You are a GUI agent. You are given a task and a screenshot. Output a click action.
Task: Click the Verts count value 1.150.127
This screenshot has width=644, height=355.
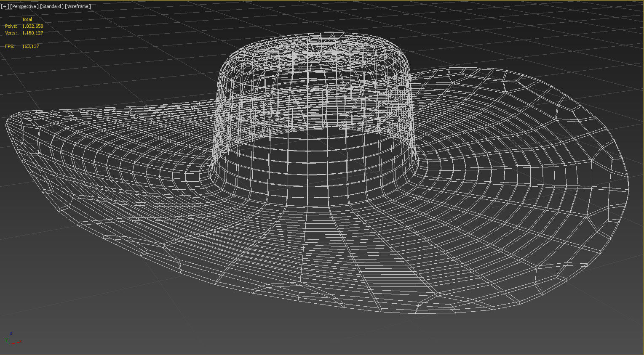point(32,33)
